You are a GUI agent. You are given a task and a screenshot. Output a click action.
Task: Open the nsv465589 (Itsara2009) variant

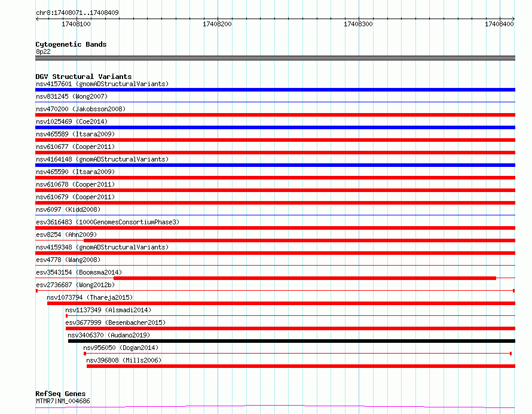pos(75,134)
